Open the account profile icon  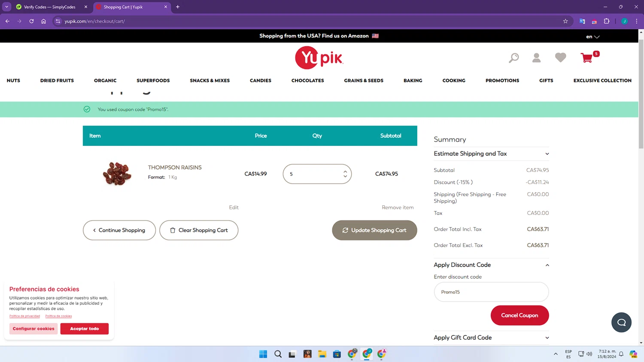coord(536,57)
